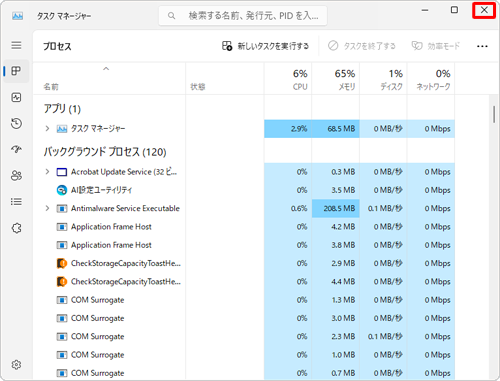Viewport: 500px width, 381px height.
Task: Click the 208.5 MB memory cell
Action: tap(336, 209)
